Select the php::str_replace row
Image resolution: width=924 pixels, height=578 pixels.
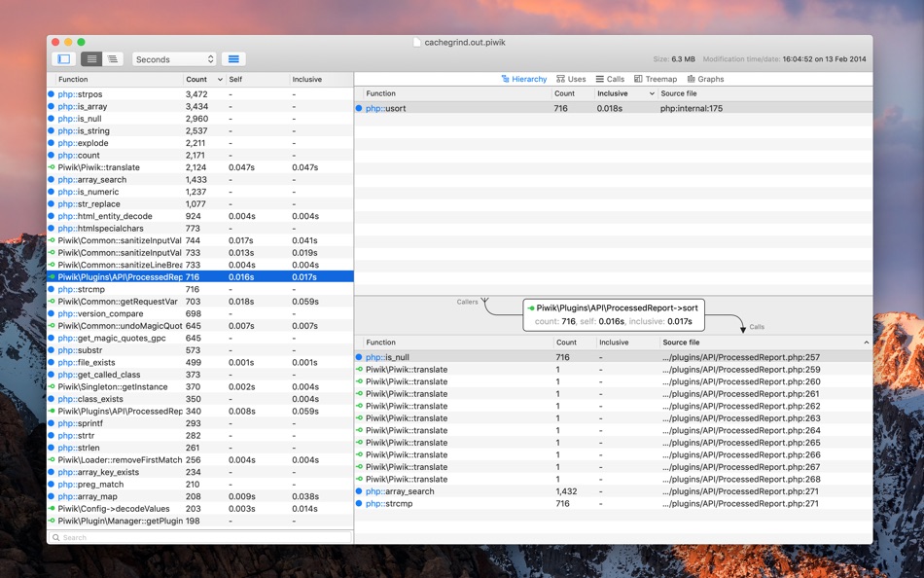point(200,204)
